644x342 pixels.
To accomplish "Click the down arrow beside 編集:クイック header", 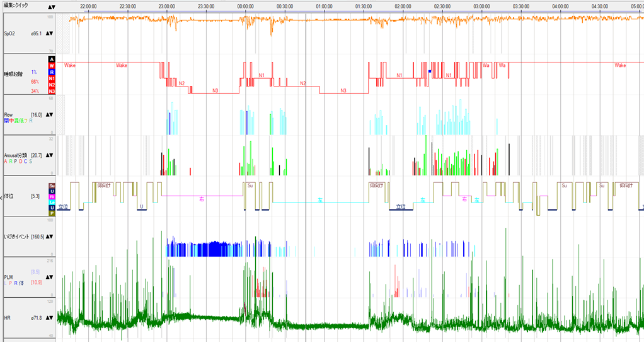I will [54, 6].
